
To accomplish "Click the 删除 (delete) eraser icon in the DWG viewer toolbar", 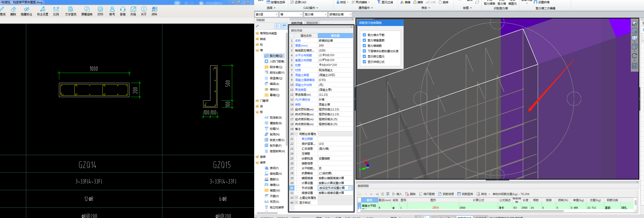I will click(13, 11).
